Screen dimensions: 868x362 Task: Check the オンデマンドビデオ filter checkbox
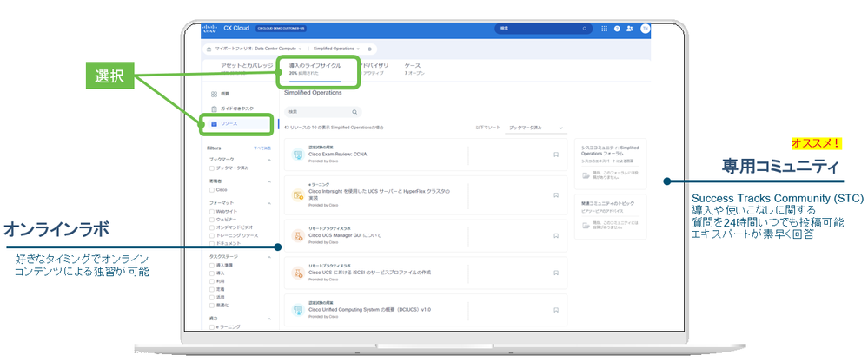pos(211,227)
